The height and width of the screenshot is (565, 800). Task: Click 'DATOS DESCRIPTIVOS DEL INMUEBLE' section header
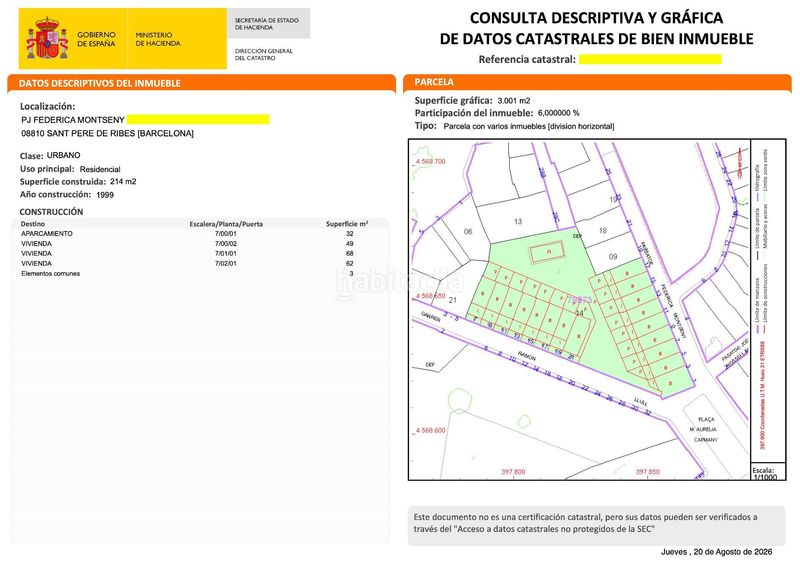(x=99, y=83)
